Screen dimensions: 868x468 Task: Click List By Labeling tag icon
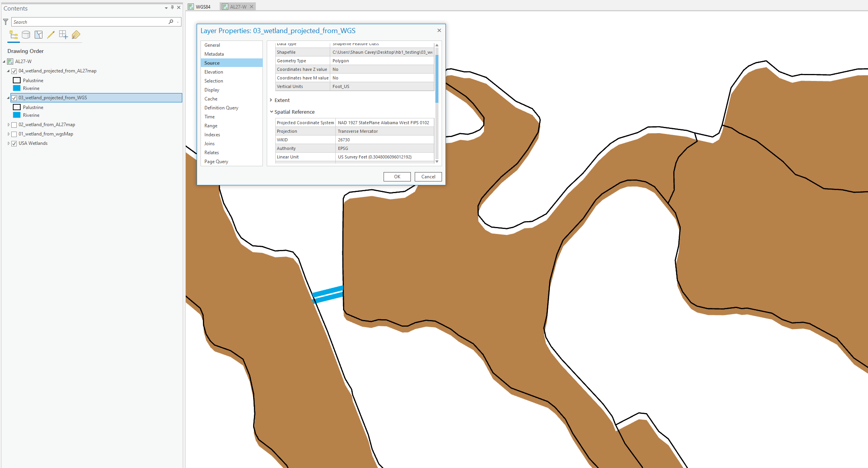point(76,35)
